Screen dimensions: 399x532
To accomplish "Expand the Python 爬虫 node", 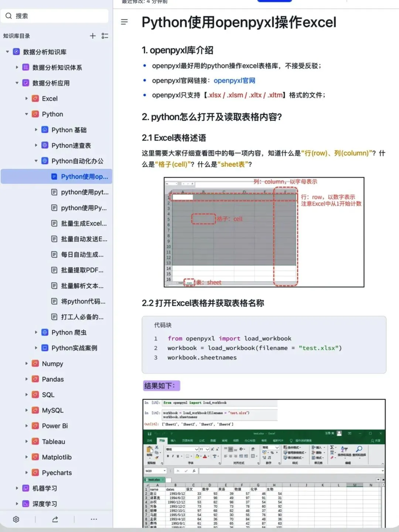I will [36, 332].
